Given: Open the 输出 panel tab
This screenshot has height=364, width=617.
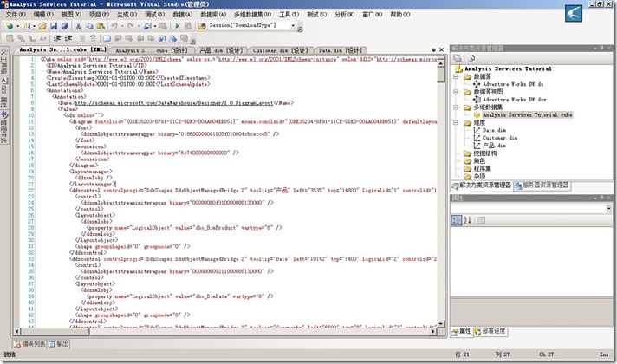Looking at the screenshot, I should point(59,344).
